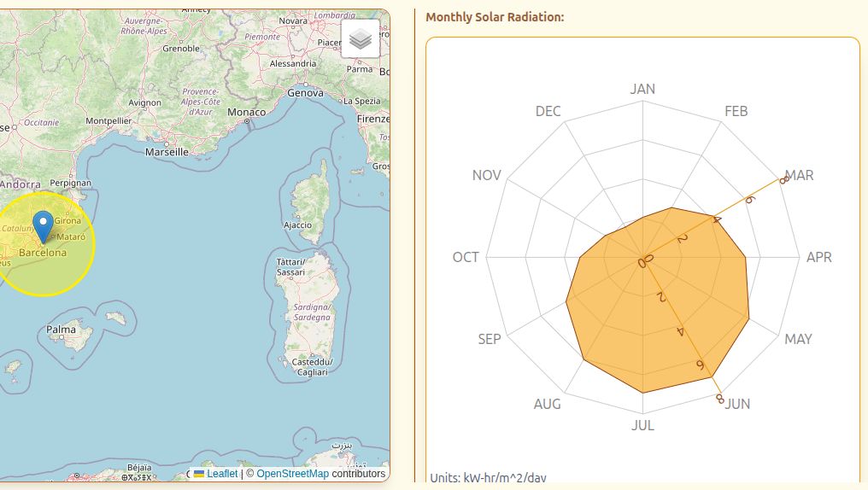Viewport: 868px width, 490px height.
Task: Click Casteddu/Cagliari label on the map
Action: 312,367
